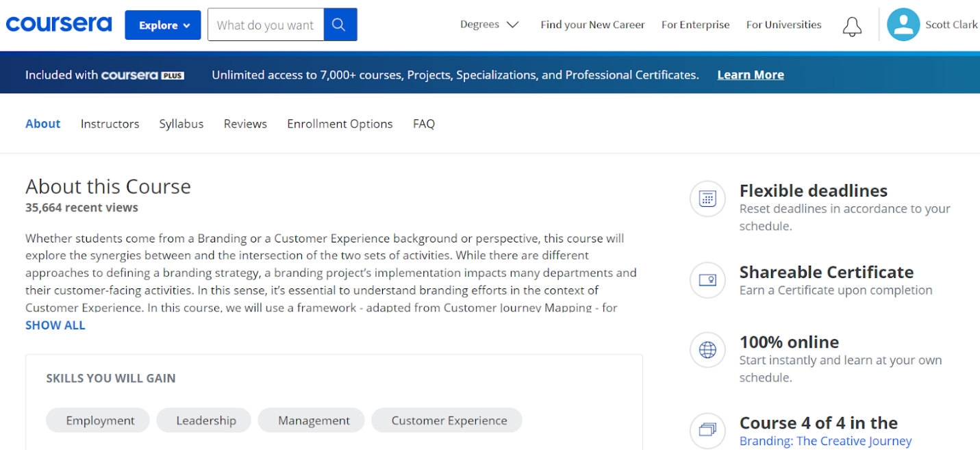Expand course description with SHOW ALL
This screenshot has height=450, width=980.
55,325
